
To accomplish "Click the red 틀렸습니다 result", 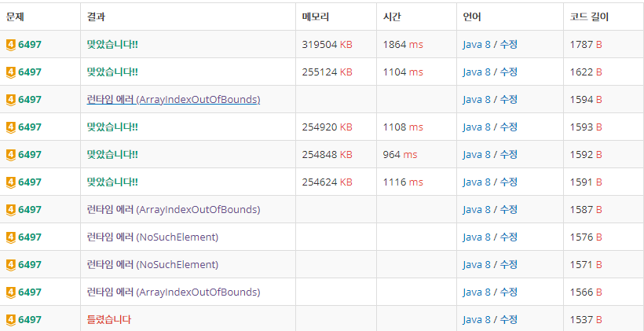I will pos(109,319).
